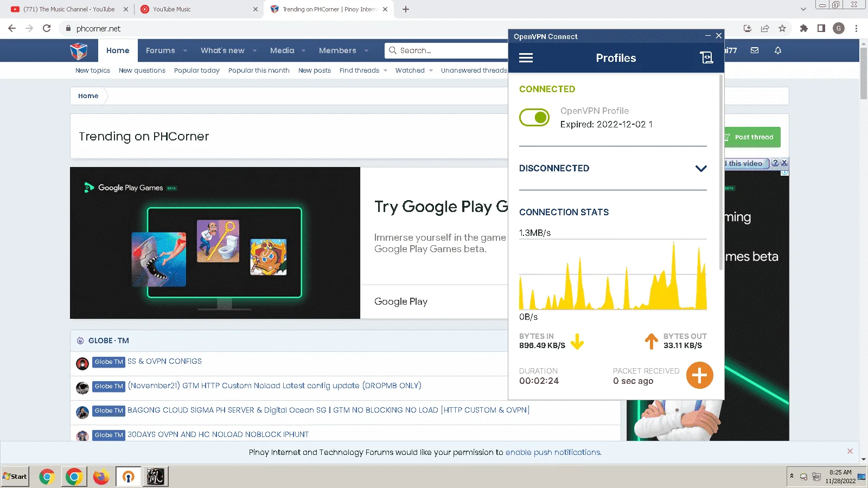Open the Media menu item
Viewport: 868px width, 488px height.
pyautogui.click(x=282, y=50)
